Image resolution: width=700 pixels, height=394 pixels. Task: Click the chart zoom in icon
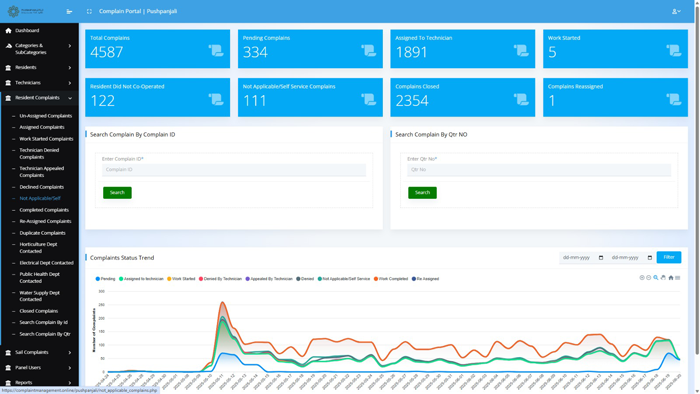pos(642,278)
